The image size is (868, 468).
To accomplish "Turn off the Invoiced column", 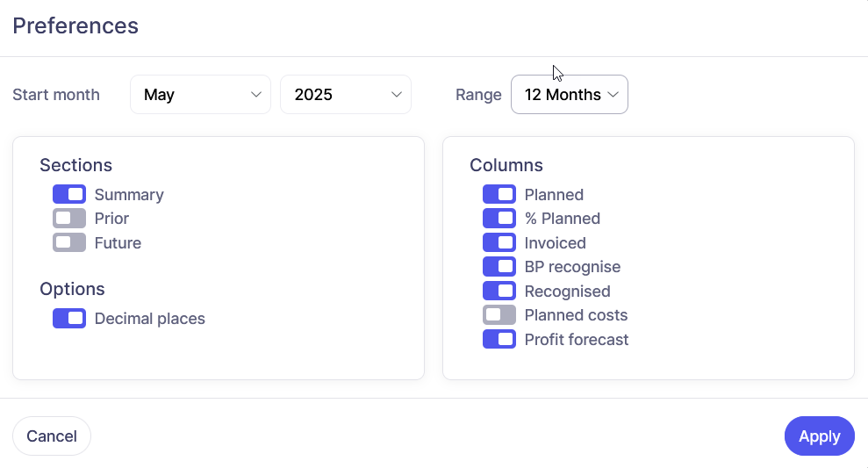I will (x=499, y=242).
